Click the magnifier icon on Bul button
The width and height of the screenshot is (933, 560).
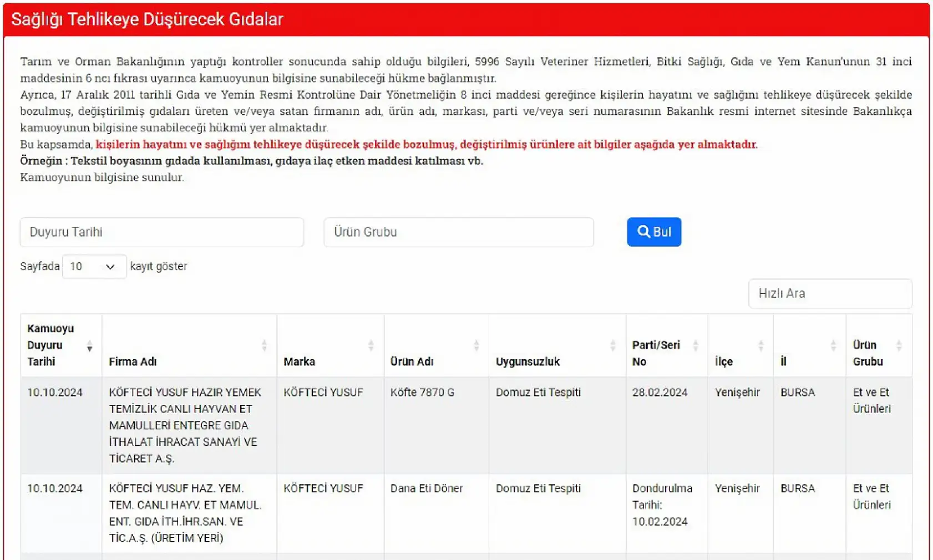tap(643, 232)
